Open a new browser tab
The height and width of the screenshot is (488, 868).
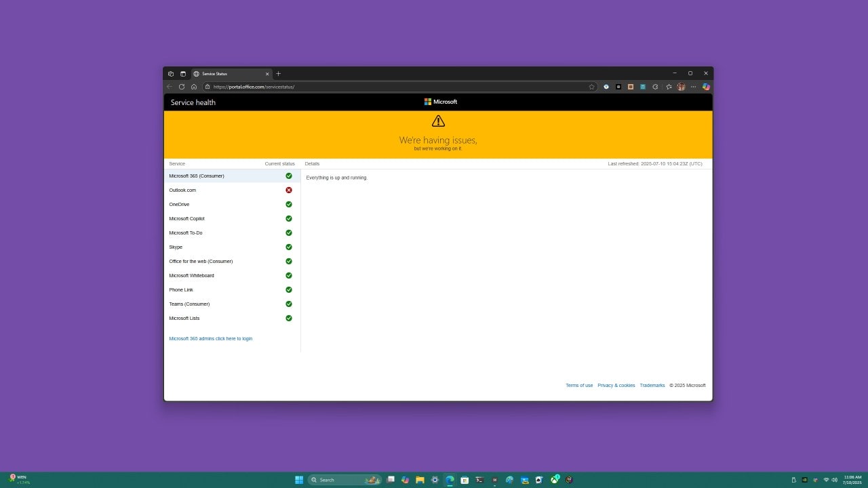pos(278,73)
